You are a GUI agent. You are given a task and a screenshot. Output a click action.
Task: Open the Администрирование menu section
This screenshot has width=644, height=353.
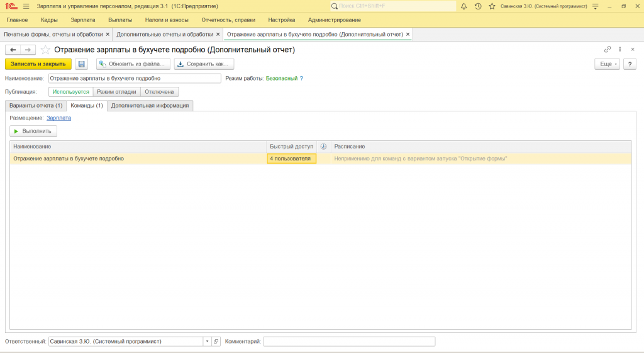pos(335,20)
